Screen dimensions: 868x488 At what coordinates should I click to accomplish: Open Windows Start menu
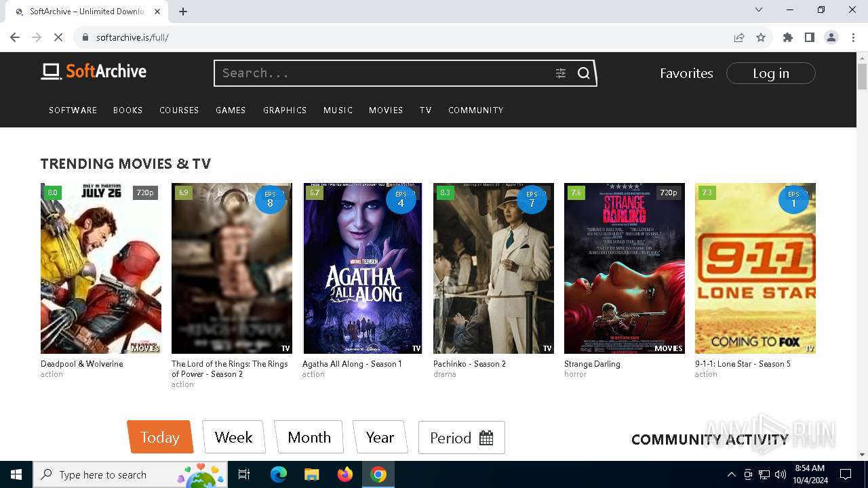[16, 474]
